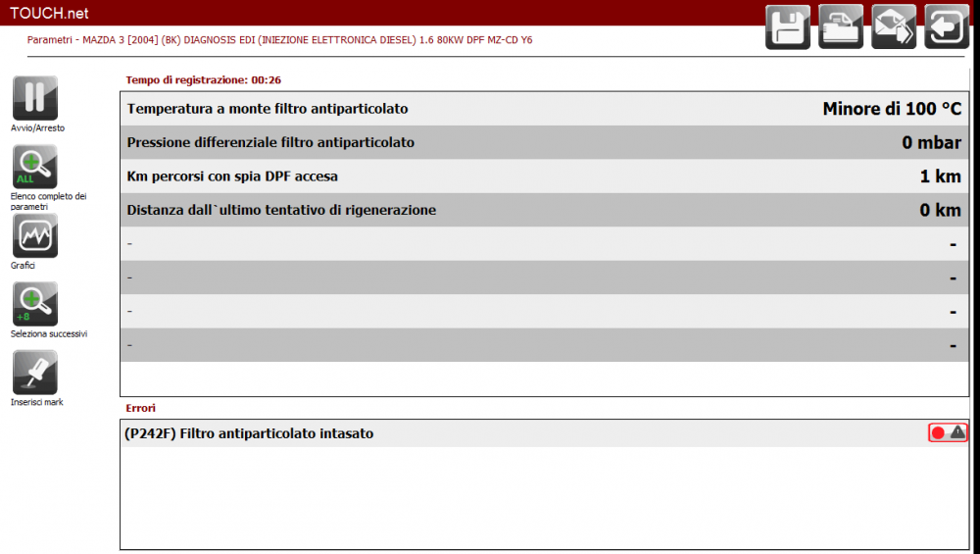Select Distanza dall'ultimo tentativo di rigenerazione row
The image size is (980, 554).
tap(281, 210)
